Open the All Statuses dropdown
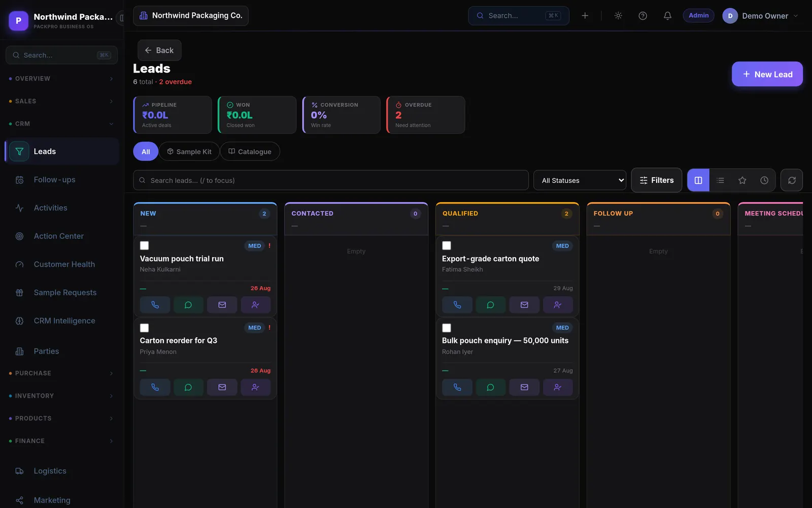Image resolution: width=812 pixels, height=508 pixels. [x=580, y=180]
